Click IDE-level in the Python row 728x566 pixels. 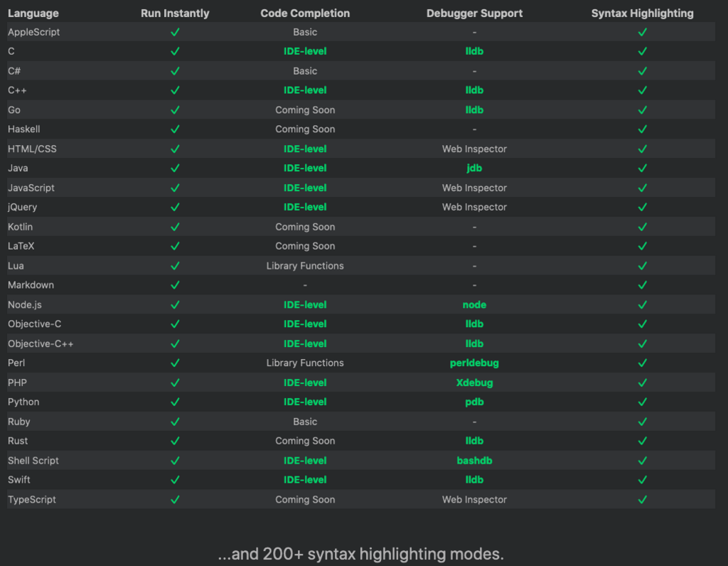click(x=305, y=402)
